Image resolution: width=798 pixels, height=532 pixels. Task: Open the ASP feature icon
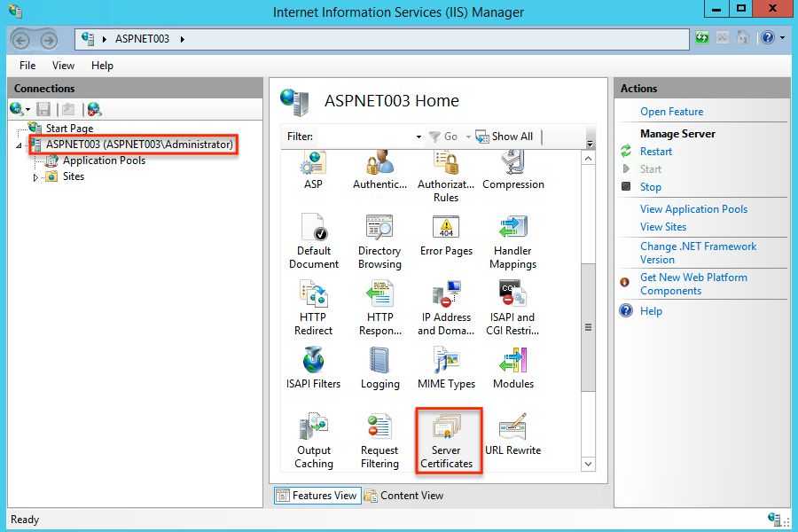(x=313, y=170)
